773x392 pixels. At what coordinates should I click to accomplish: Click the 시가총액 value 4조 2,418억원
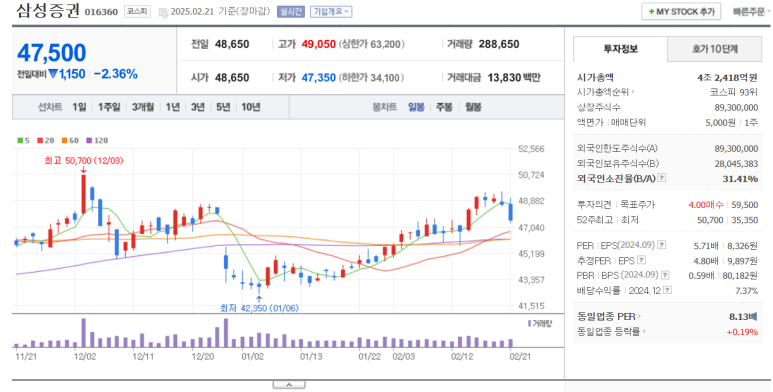pos(728,77)
